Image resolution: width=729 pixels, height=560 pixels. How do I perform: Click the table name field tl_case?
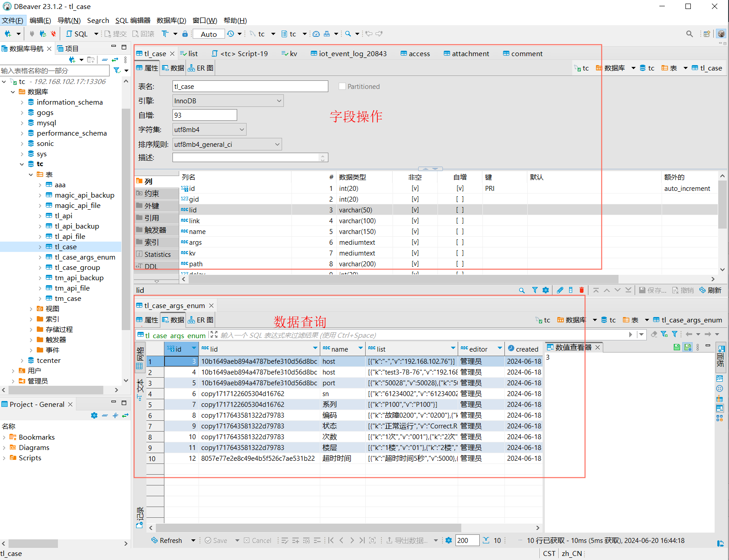[x=250, y=86]
